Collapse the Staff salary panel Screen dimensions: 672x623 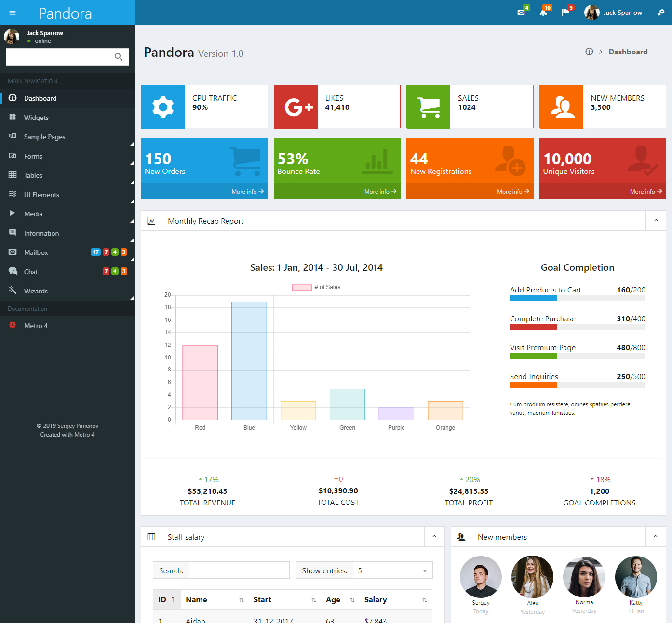434,536
